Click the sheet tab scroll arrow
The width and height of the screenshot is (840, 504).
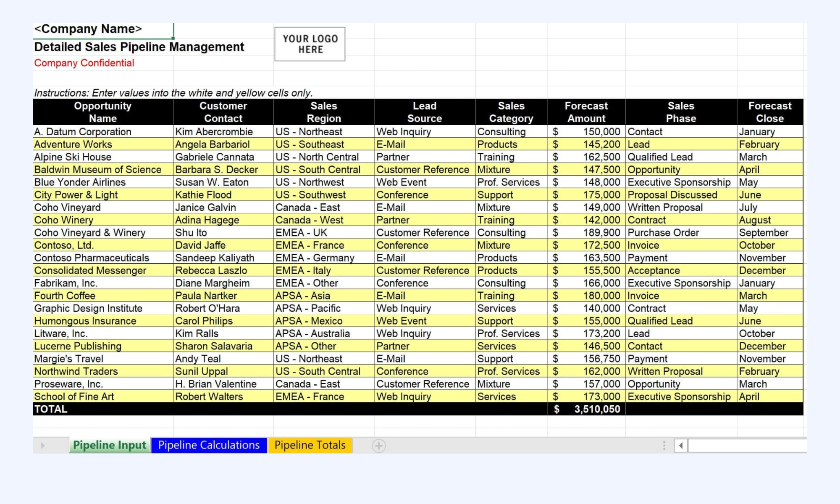[x=42, y=446]
